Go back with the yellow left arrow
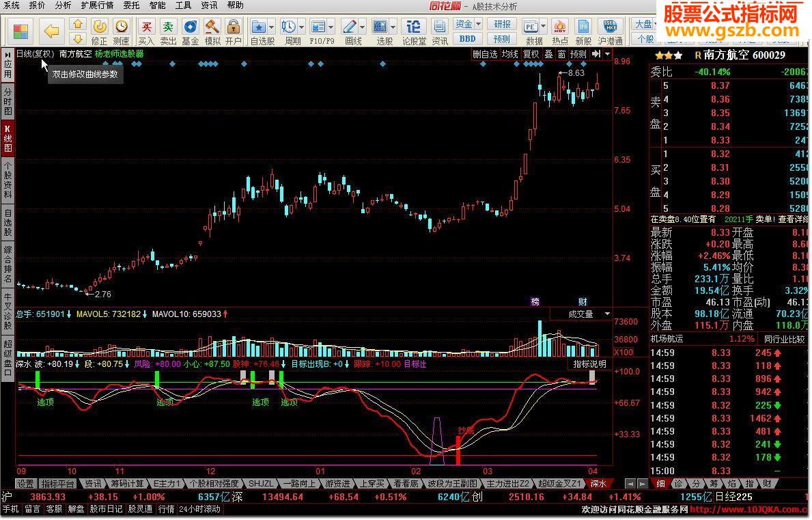This screenshot has height=520, width=812. (51, 31)
